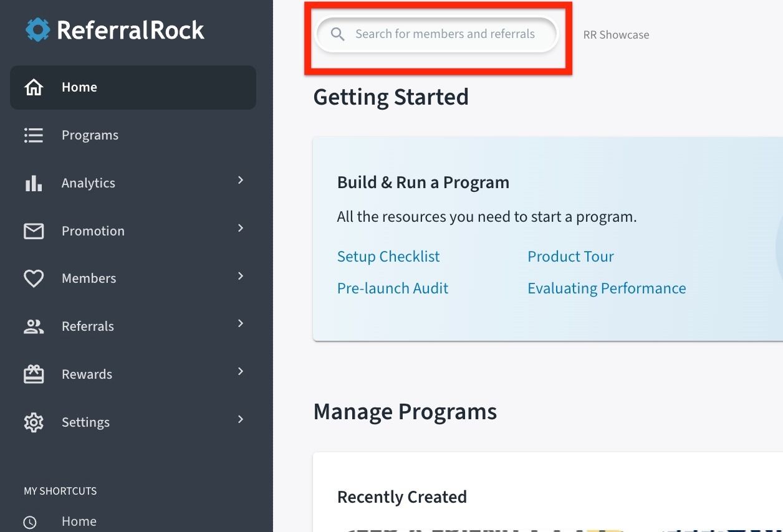Open the Evaluating Performance link
Viewport: 783px width, 532px height.
coord(607,288)
